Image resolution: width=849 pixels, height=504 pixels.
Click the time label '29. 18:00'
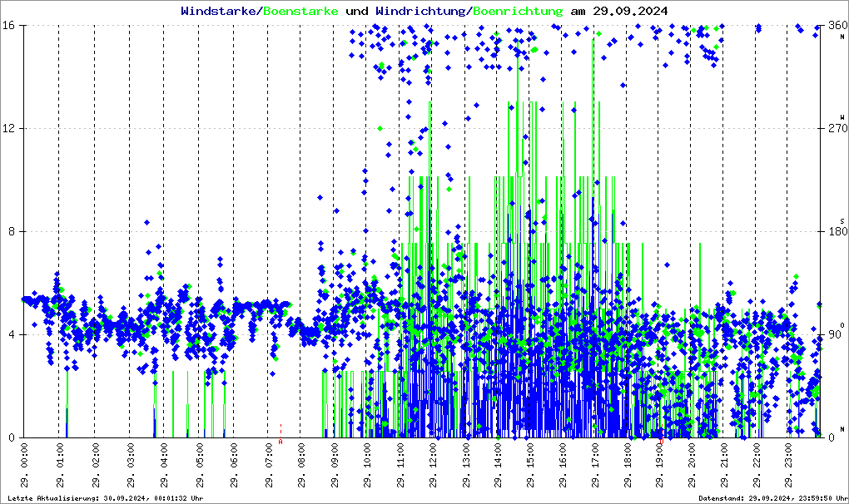[627, 465]
